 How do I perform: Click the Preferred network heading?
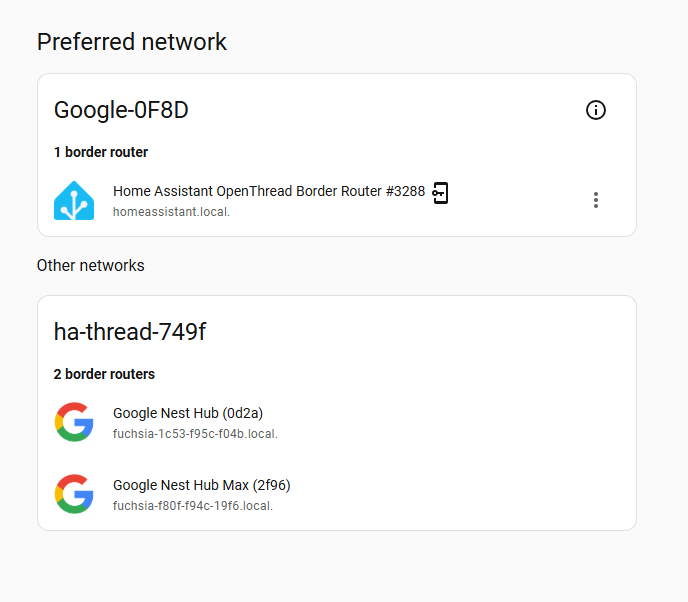pos(132,42)
